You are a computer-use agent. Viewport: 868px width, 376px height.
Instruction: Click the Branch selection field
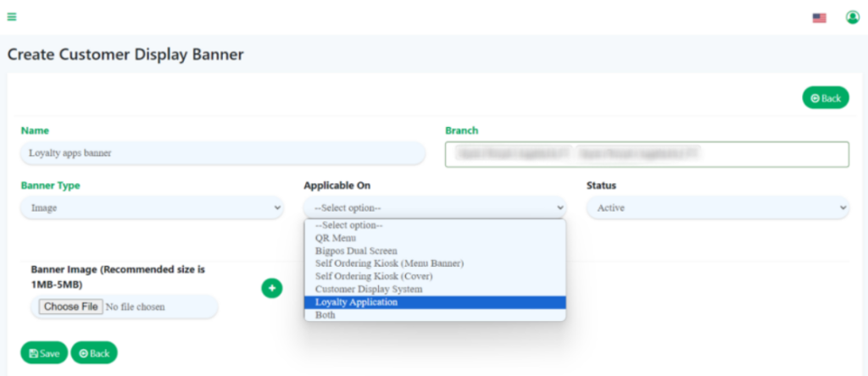click(646, 154)
